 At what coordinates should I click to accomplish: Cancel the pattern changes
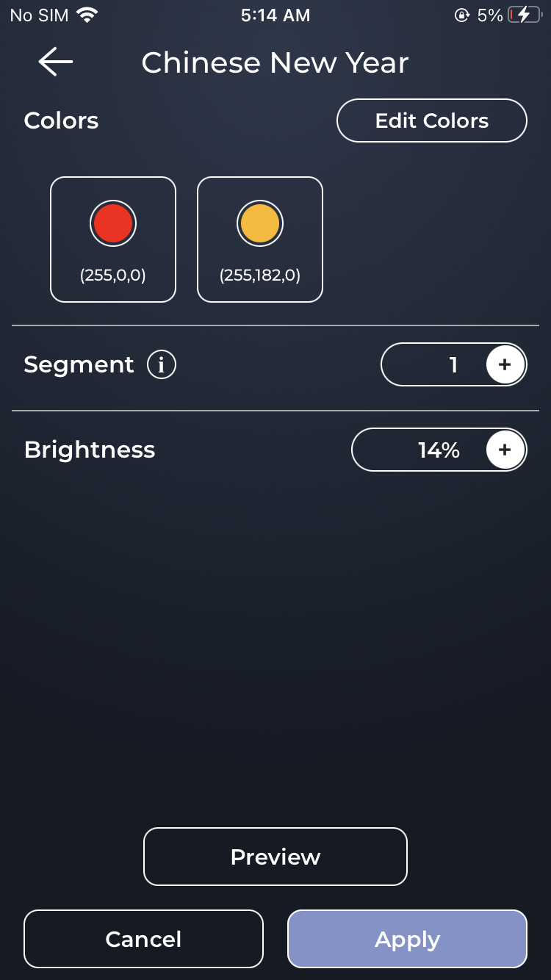click(143, 939)
